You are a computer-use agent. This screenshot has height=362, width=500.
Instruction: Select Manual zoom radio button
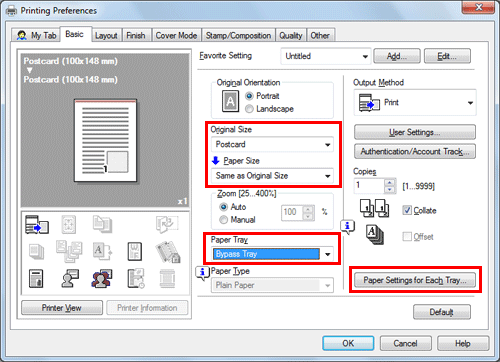(224, 220)
